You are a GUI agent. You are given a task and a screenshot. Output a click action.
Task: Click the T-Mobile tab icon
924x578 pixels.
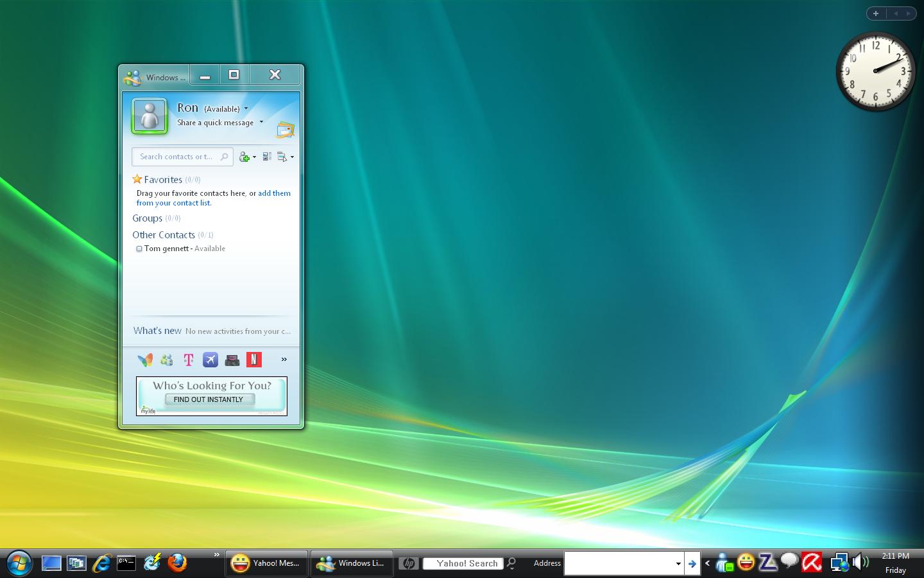pos(189,360)
